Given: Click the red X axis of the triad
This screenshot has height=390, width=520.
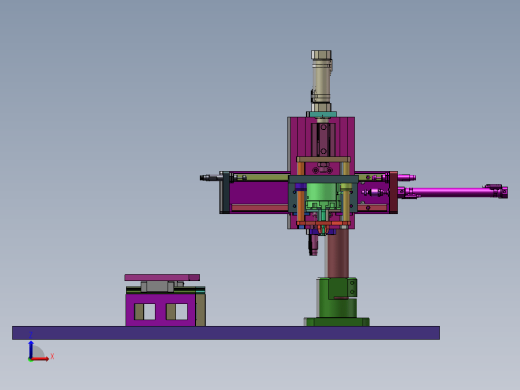Looking at the screenshot, I should point(40,359).
